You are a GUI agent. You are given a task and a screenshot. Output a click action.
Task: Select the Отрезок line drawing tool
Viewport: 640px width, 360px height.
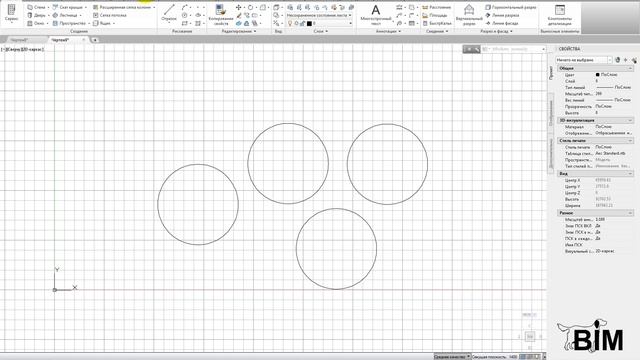(169, 12)
